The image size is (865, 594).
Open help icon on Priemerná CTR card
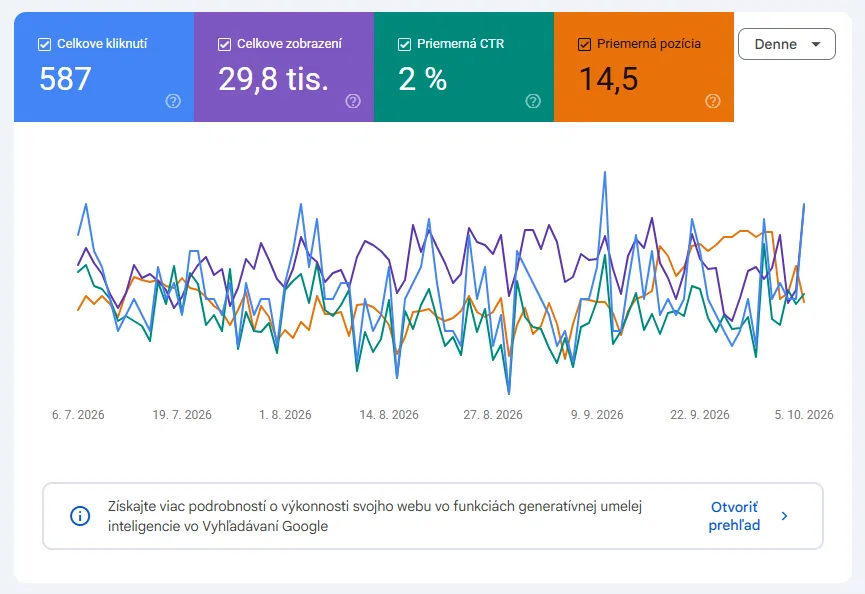pos(533,101)
